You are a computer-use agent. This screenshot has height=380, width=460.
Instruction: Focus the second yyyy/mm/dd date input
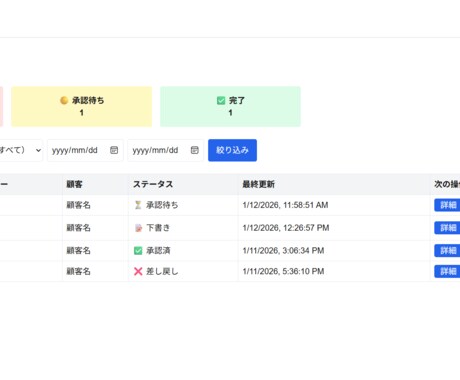pos(166,150)
